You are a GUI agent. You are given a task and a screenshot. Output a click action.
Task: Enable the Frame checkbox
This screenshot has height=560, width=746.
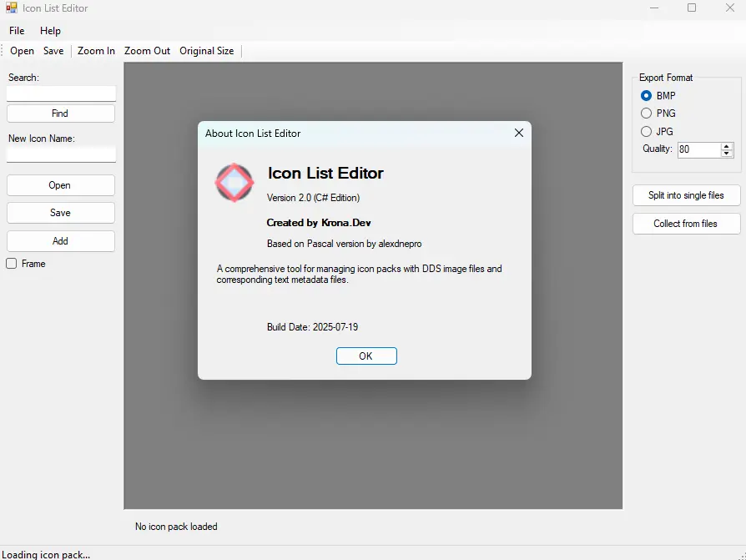(12, 264)
